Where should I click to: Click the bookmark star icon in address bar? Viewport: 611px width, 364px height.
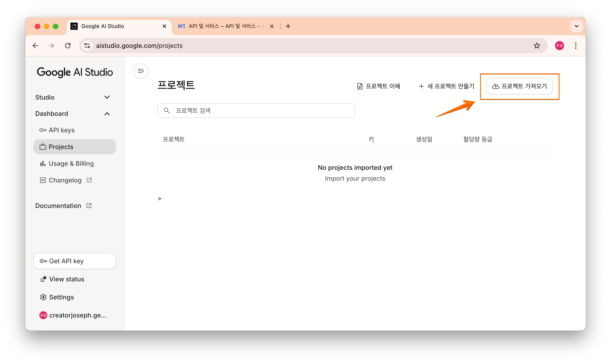click(537, 46)
